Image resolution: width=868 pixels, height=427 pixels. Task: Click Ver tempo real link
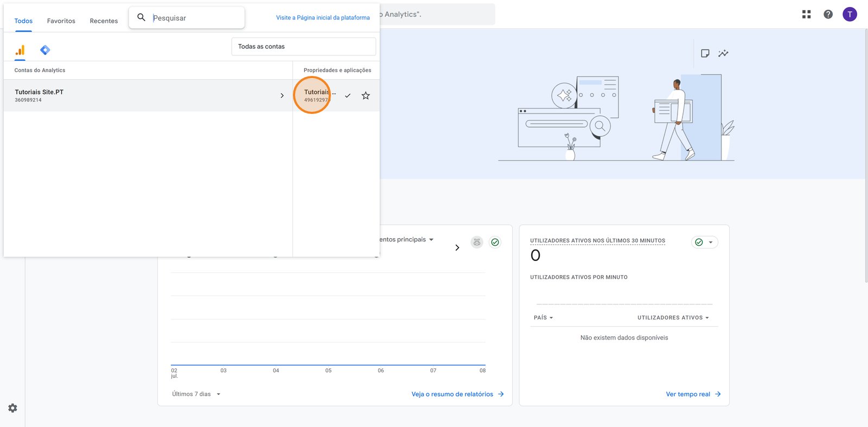693,394
